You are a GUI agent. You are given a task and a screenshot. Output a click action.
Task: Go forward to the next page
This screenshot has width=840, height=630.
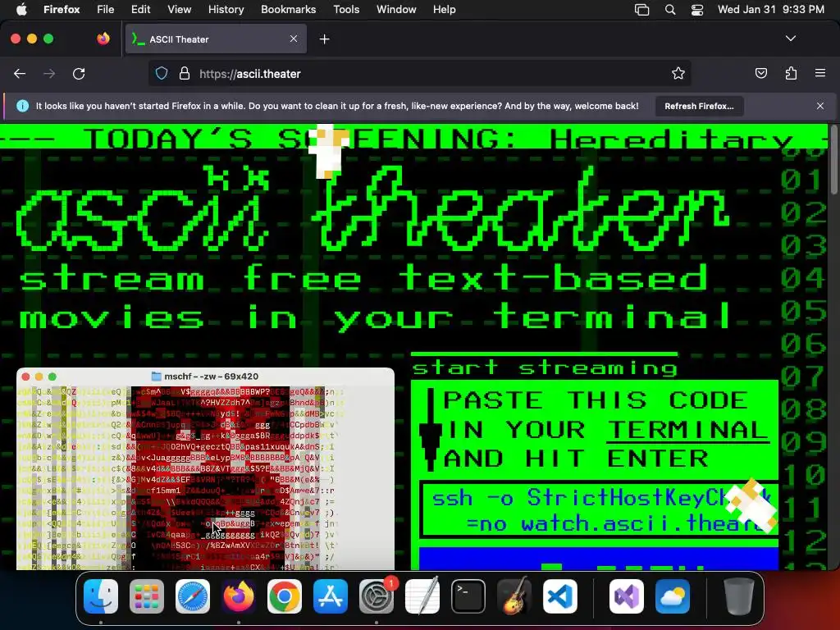49,74
